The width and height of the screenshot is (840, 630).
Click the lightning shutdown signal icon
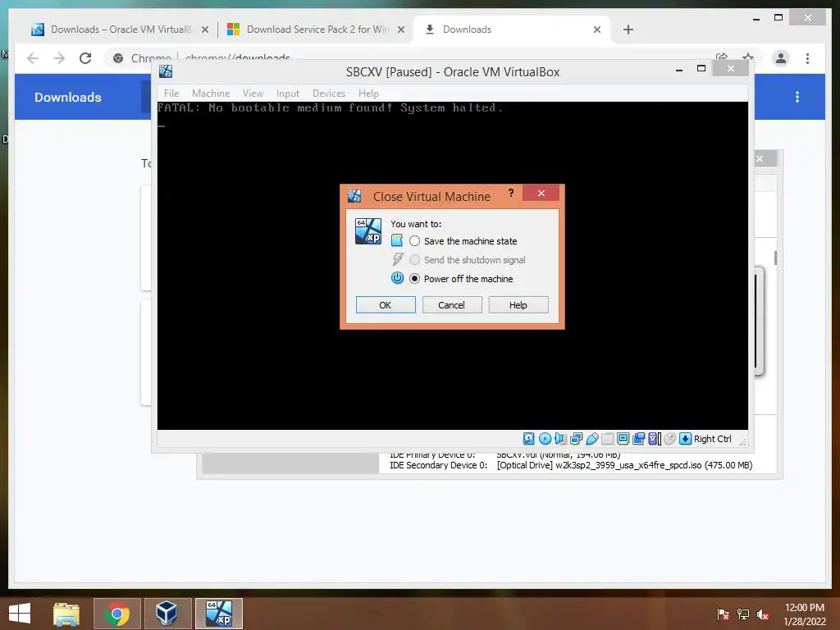397,259
